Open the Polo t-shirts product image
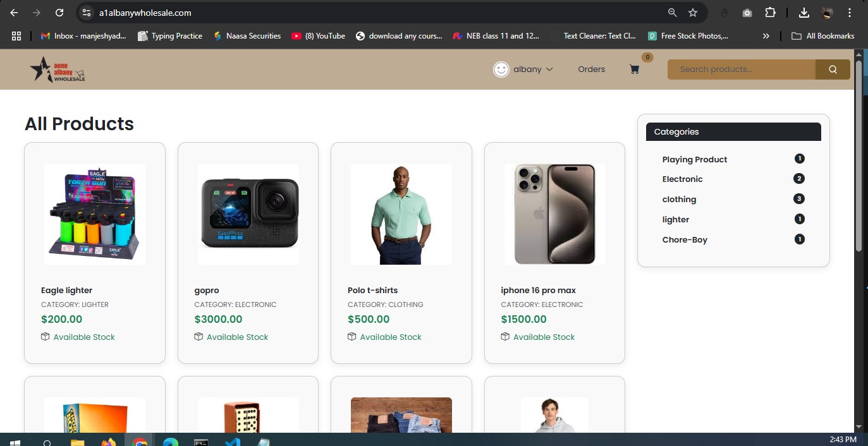868x446 pixels. [401, 214]
